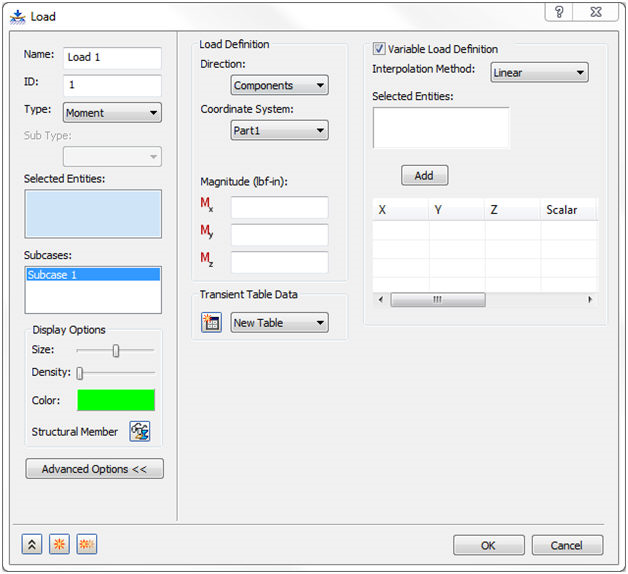
Task: Click the table scrollbar right arrow
Action: (x=590, y=299)
